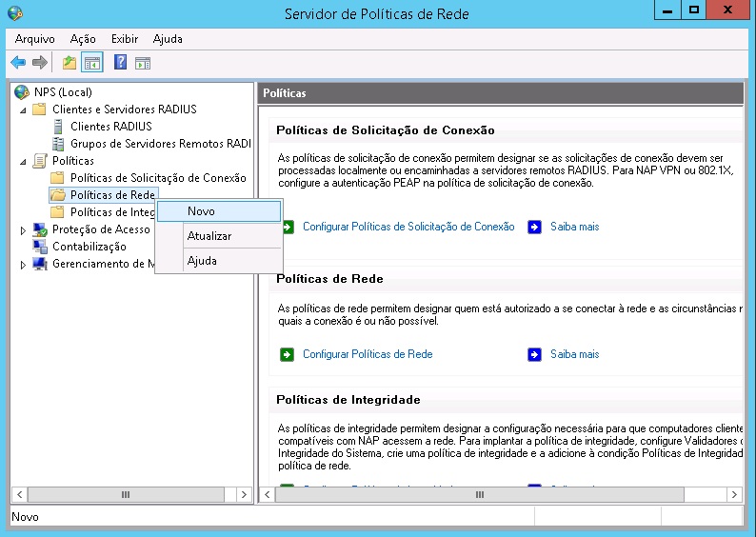Click Saiba mais under Políticas de Rede
This screenshot has width=756, height=537.
pos(575,354)
